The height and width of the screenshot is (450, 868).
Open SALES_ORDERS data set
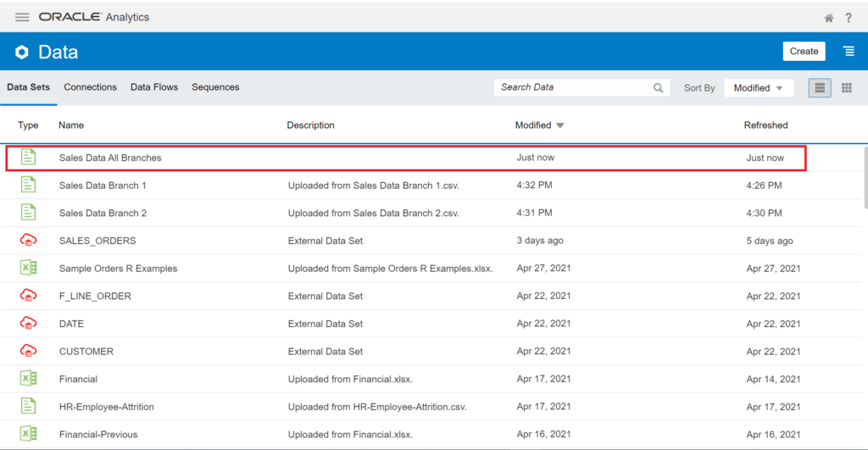point(97,241)
